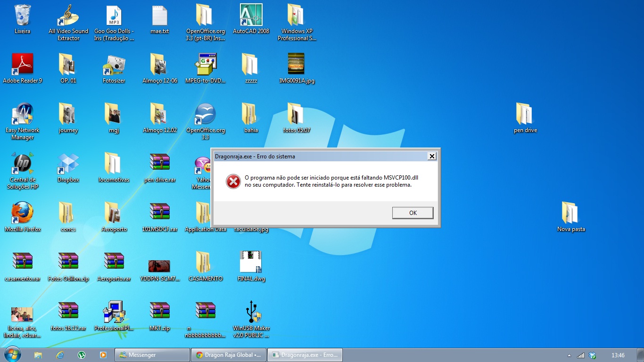This screenshot has width=644, height=362.
Task: Open the Windows Start menu
Action: (x=12, y=354)
